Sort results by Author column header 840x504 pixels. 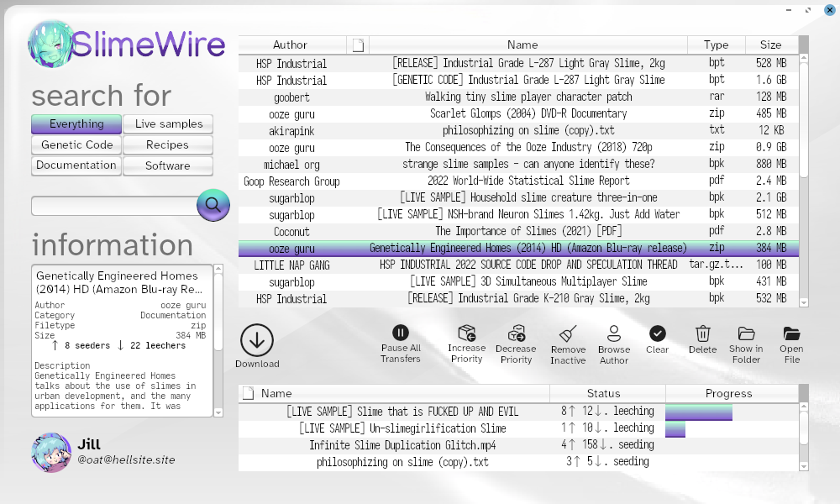[x=291, y=45]
